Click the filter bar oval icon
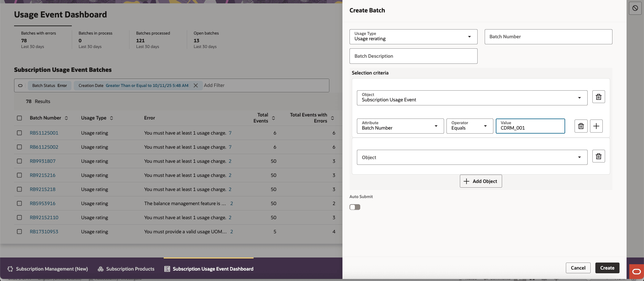Image resolution: width=644 pixels, height=281 pixels. point(20,86)
